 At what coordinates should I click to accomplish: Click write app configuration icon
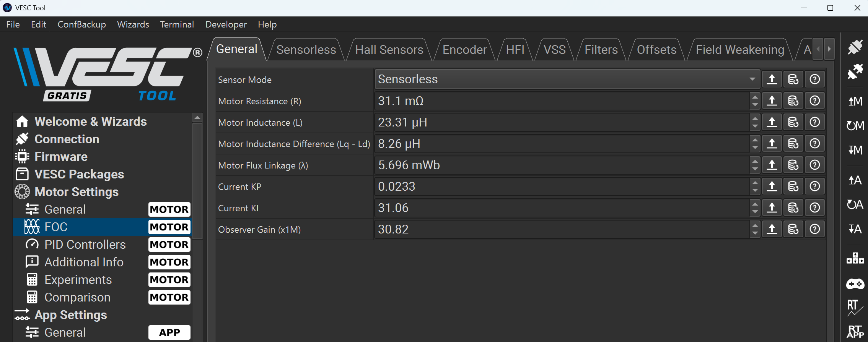(855, 229)
